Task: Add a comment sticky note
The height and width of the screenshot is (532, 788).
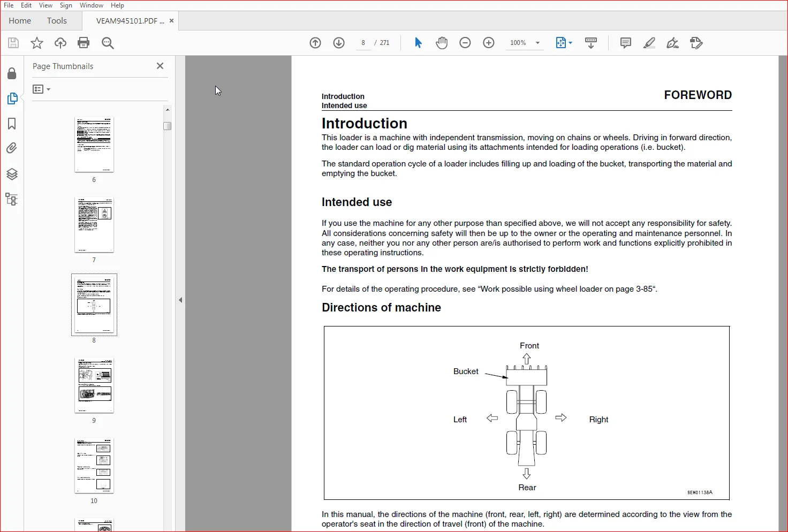Action: [x=625, y=43]
